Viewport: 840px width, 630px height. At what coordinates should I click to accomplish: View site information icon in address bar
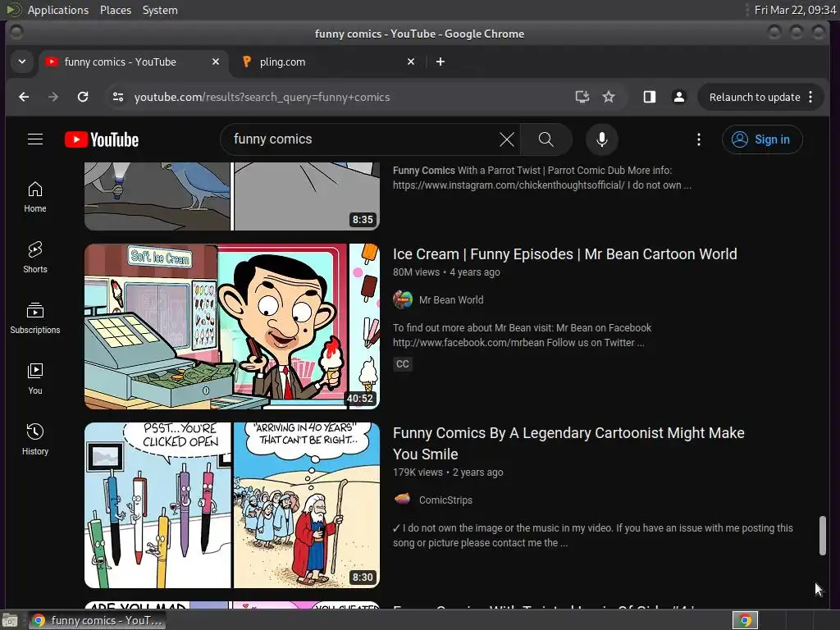click(x=118, y=97)
